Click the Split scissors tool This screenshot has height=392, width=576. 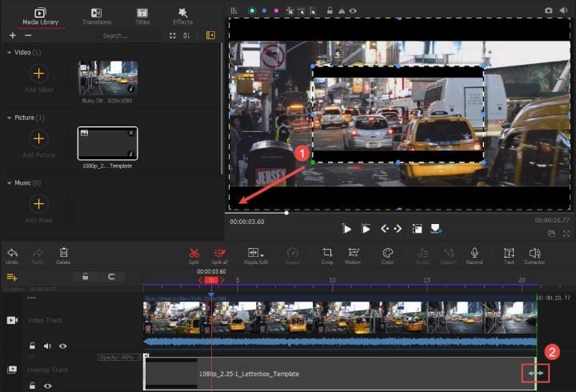(194, 253)
